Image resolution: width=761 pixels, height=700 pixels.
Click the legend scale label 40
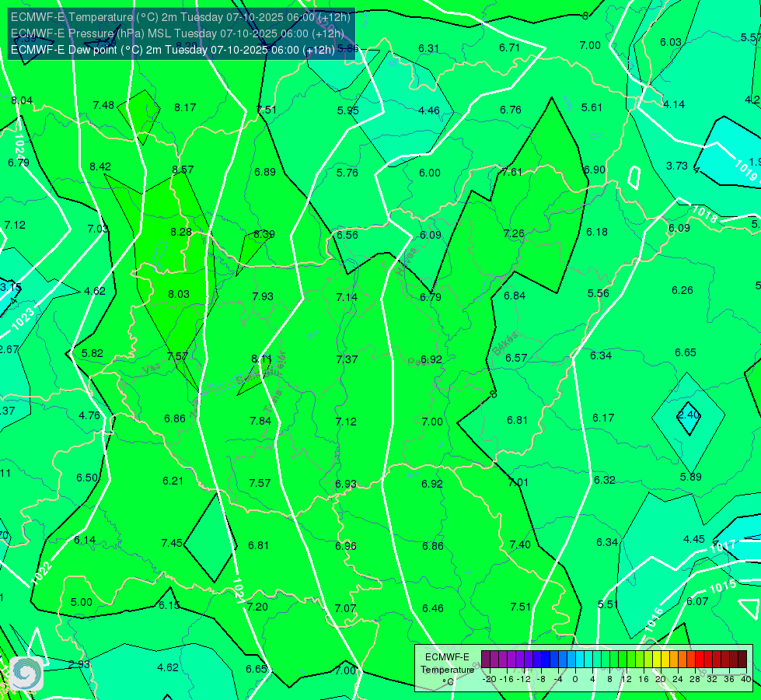746,679
